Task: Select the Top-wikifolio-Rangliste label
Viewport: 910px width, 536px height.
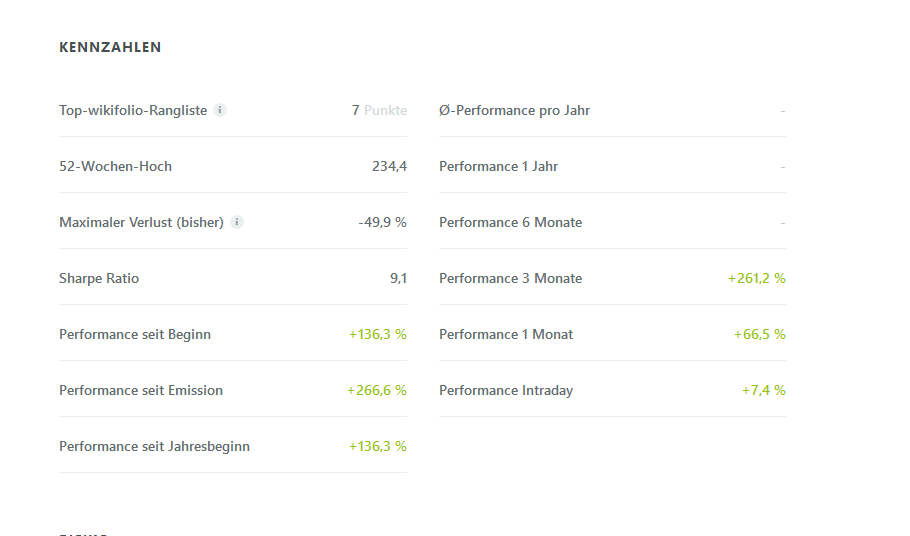Action: 133,110
